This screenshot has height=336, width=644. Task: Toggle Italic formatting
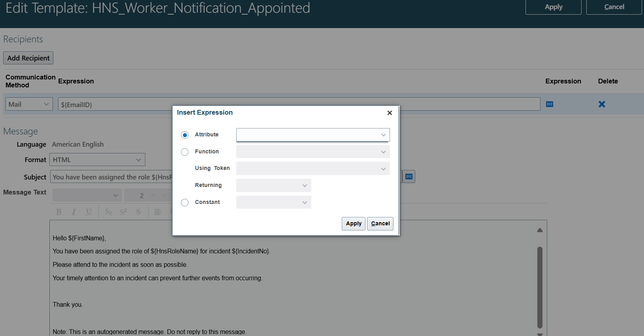click(x=74, y=212)
